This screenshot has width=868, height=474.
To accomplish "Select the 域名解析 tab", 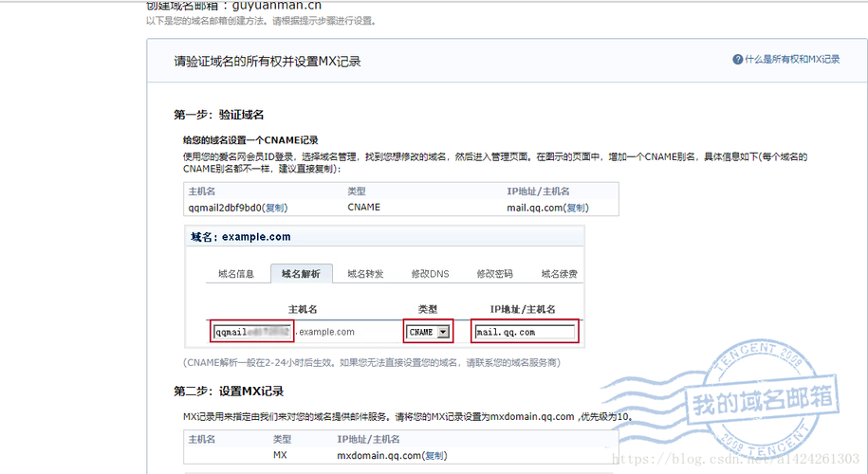I will pos(302,274).
